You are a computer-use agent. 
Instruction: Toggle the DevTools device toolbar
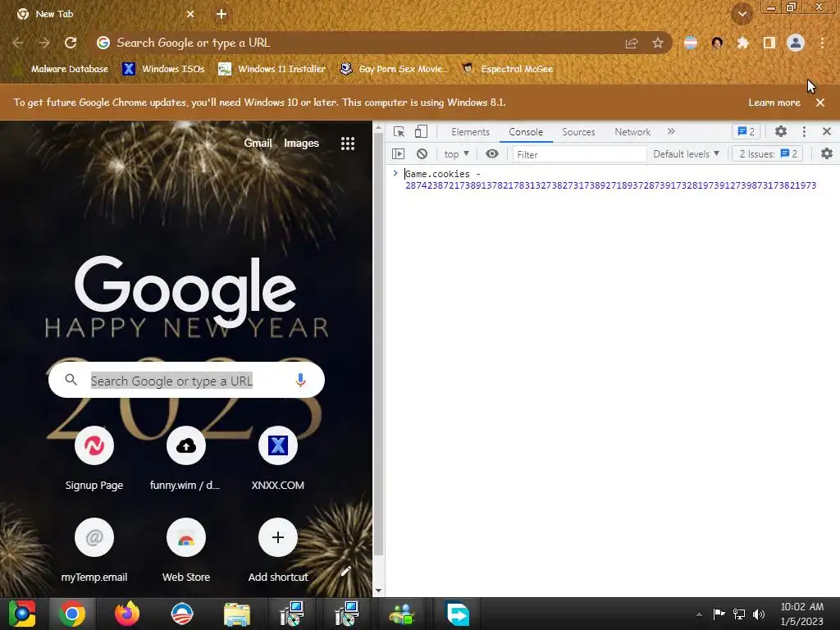pos(421,132)
